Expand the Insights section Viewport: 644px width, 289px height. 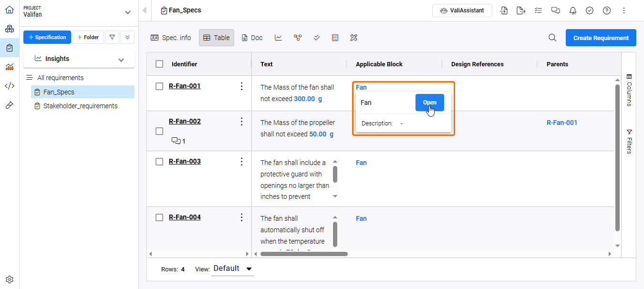[x=121, y=60]
